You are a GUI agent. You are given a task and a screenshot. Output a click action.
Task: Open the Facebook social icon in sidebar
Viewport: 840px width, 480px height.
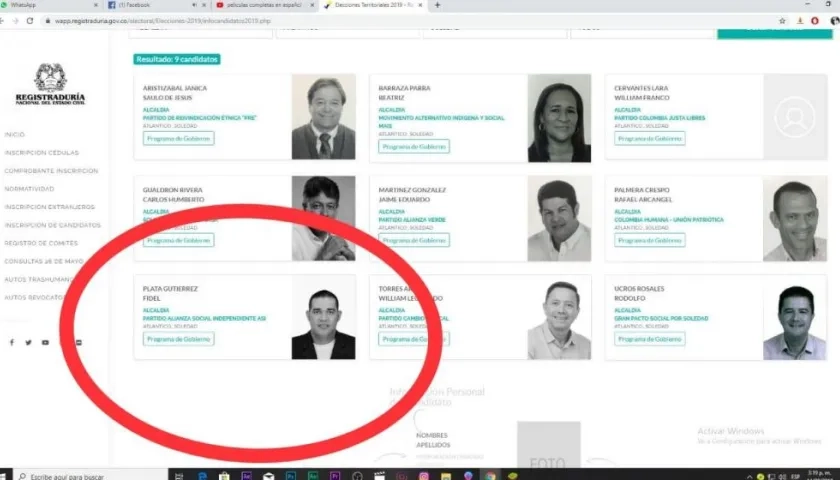(x=12, y=342)
